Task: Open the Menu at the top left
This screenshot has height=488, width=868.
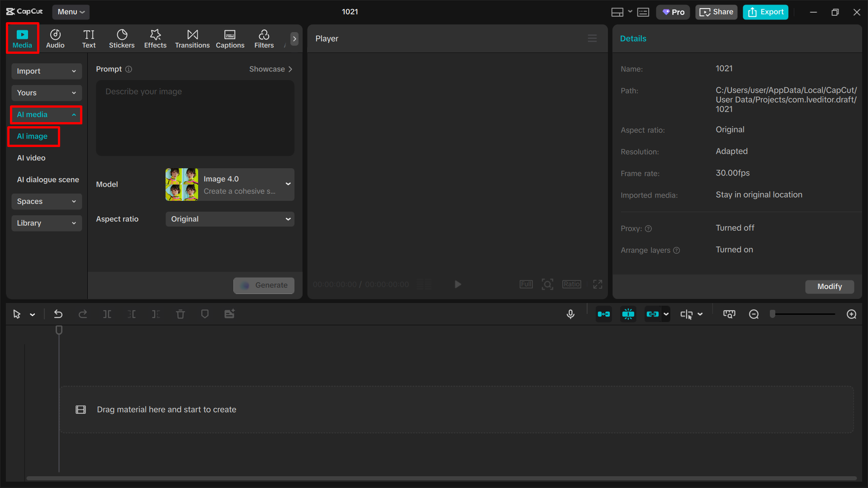Action: (71, 12)
